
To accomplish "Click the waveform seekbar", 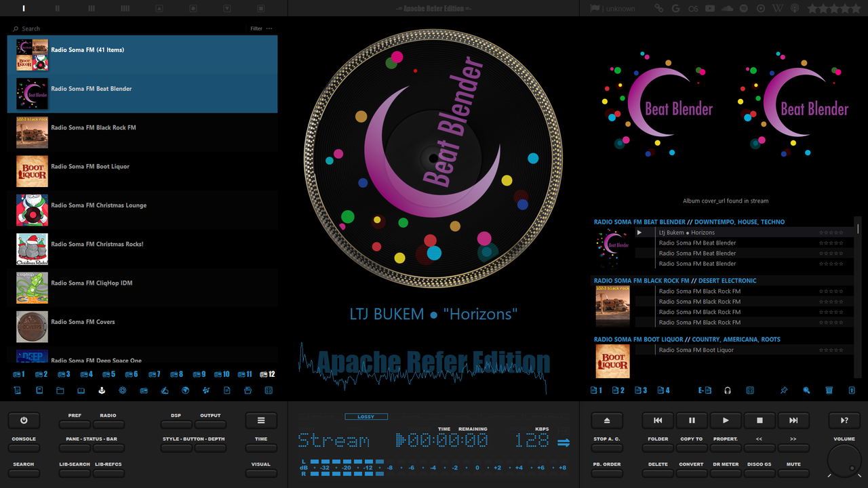I will [424, 367].
